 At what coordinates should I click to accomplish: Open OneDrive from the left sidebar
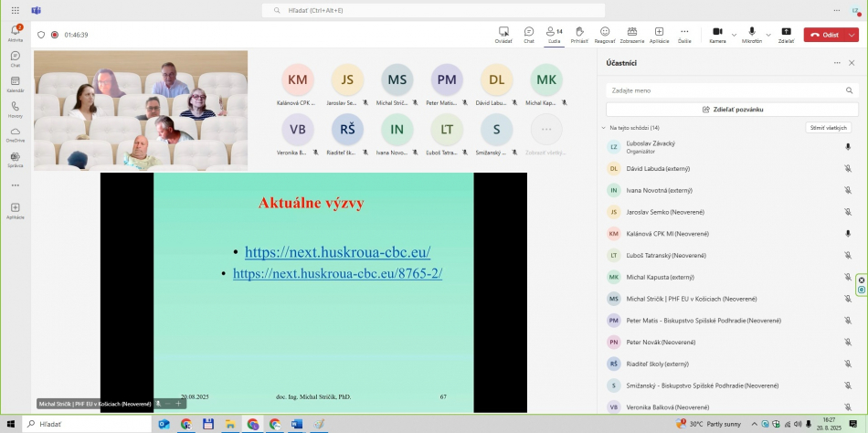[x=15, y=134]
